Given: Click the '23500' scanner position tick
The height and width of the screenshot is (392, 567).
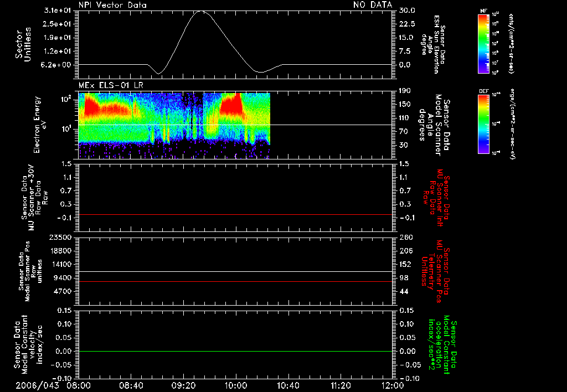Looking at the screenshot, I should [60, 237].
